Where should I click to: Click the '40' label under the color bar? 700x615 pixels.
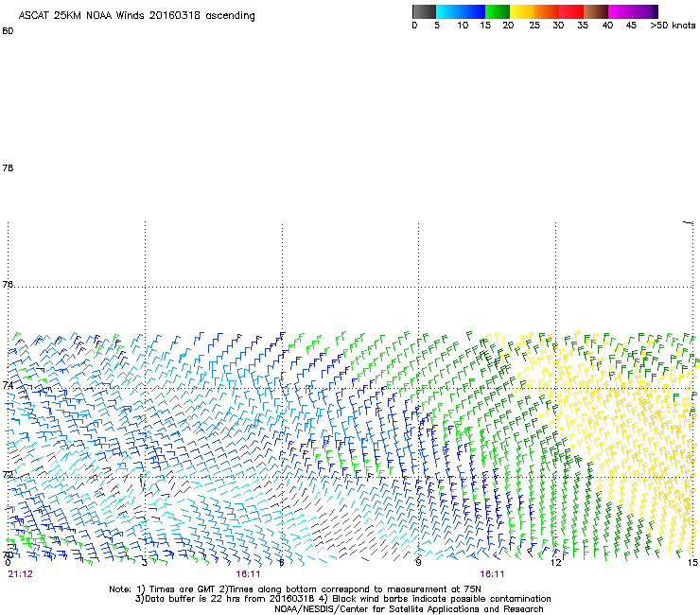(x=607, y=26)
